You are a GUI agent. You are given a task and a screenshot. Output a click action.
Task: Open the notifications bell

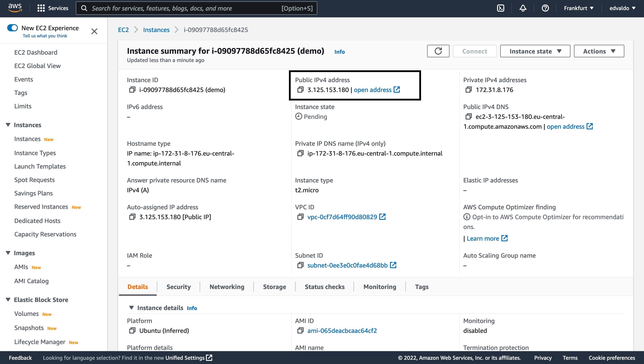coord(523,8)
